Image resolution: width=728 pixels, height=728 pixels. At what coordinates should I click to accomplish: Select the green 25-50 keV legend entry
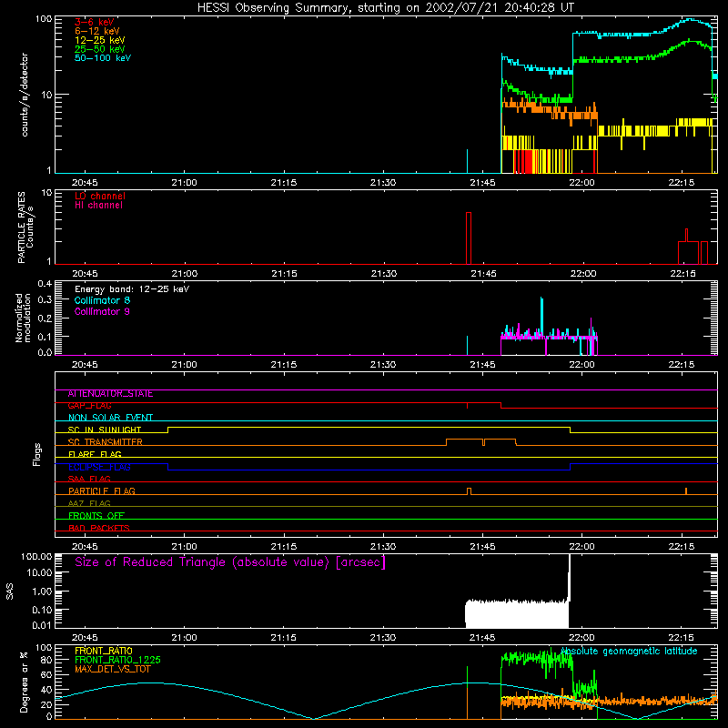100,49
